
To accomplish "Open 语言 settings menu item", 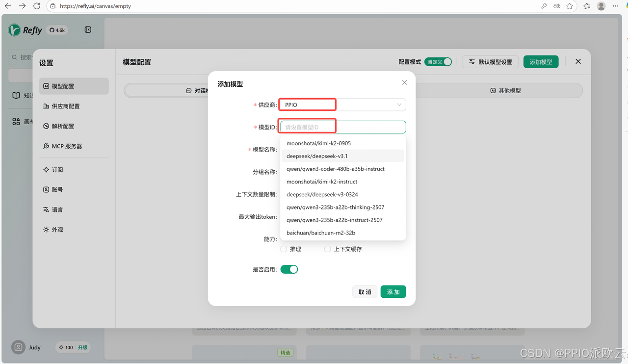I will point(74,209).
